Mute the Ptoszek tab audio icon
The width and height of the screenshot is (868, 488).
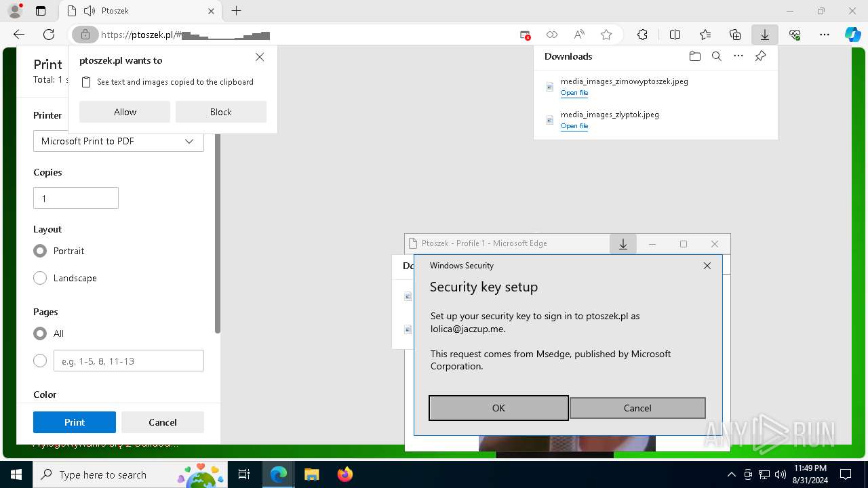pos(89,11)
